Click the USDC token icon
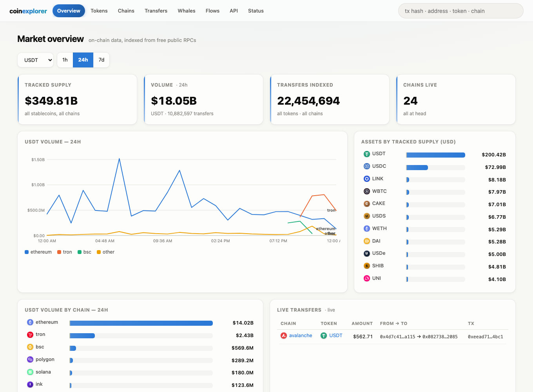Viewport: 533px width, 392px height. 367,166
